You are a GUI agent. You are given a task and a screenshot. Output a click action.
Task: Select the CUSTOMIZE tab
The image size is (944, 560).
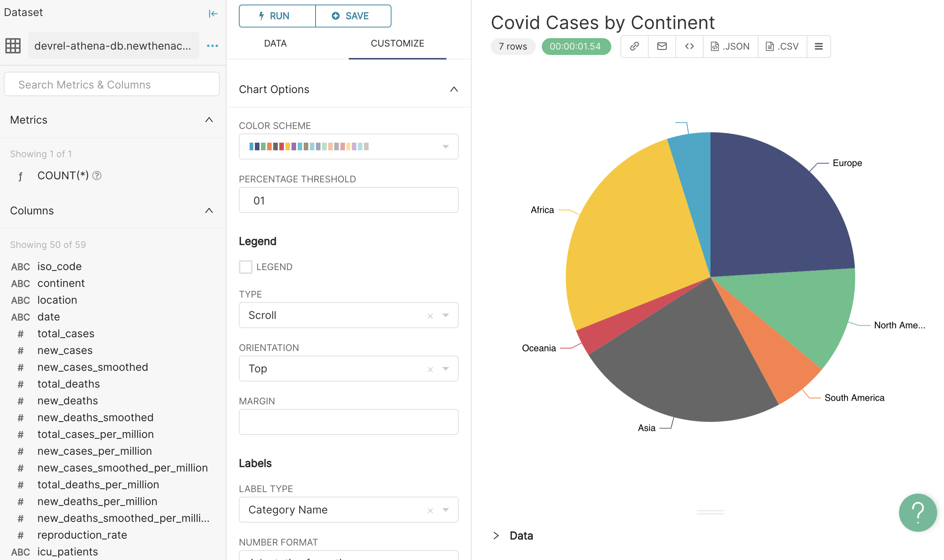397,43
